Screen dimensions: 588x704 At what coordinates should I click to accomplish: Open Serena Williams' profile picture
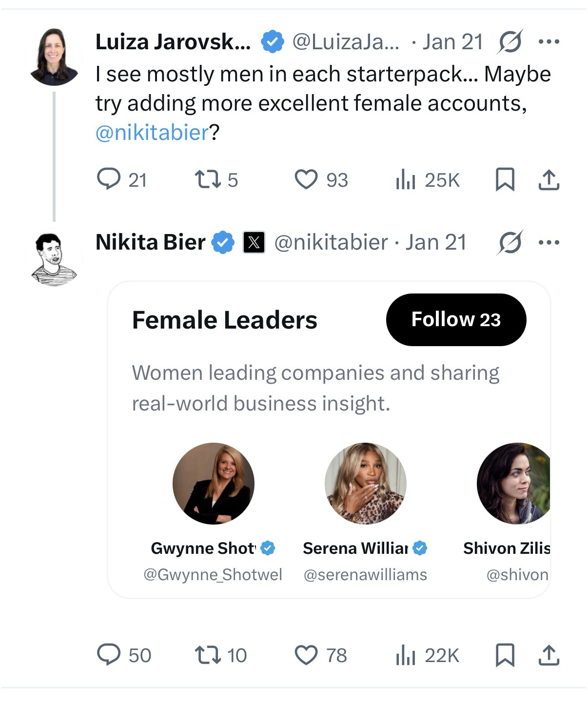(x=365, y=484)
